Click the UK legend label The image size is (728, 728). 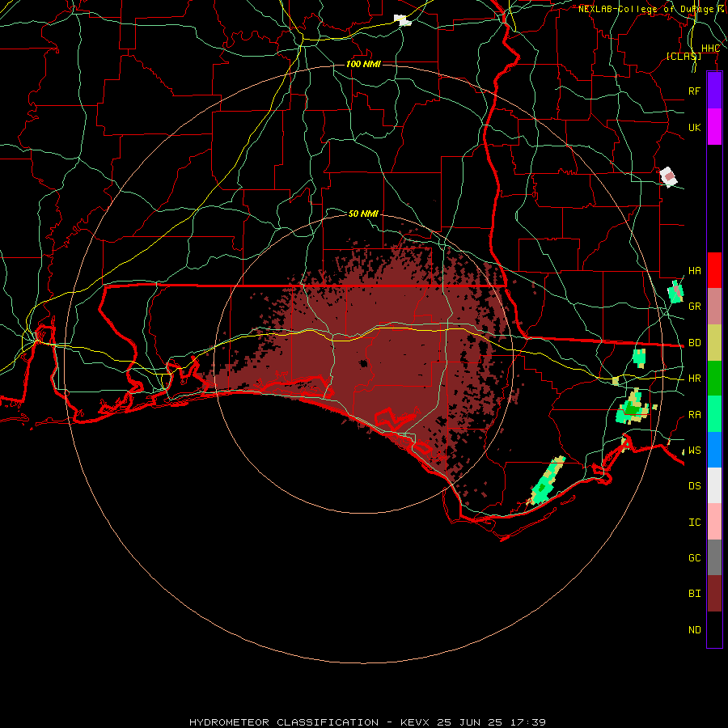pyautogui.click(x=694, y=127)
